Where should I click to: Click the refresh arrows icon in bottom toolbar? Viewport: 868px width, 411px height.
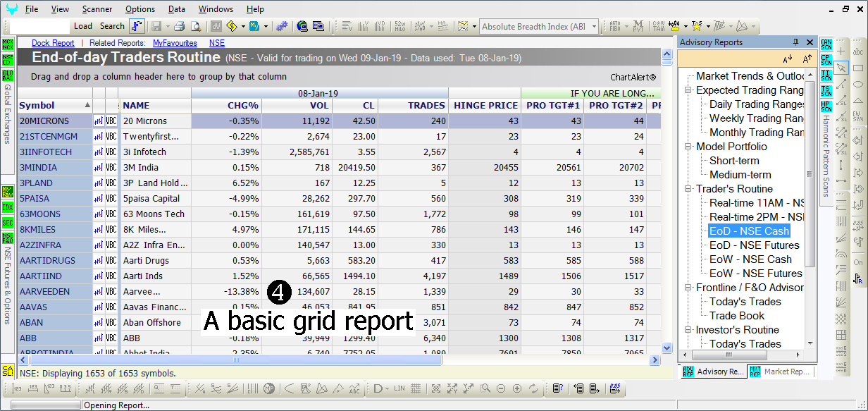click(533, 388)
